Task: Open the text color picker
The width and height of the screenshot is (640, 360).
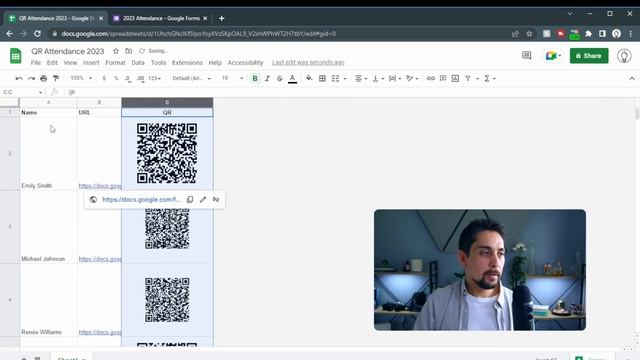Action: click(292, 78)
